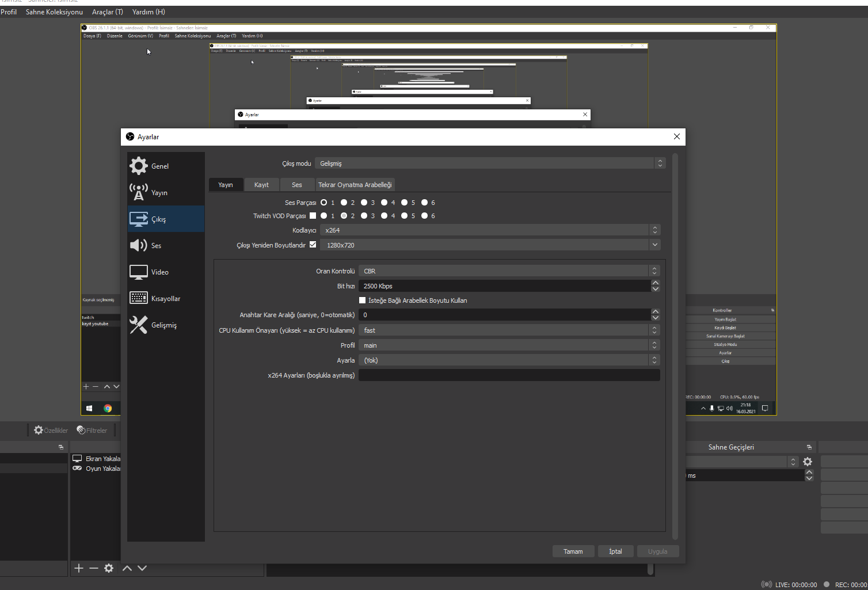Move the selected source up
Screen dimensions: 868x590
pos(127,568)
